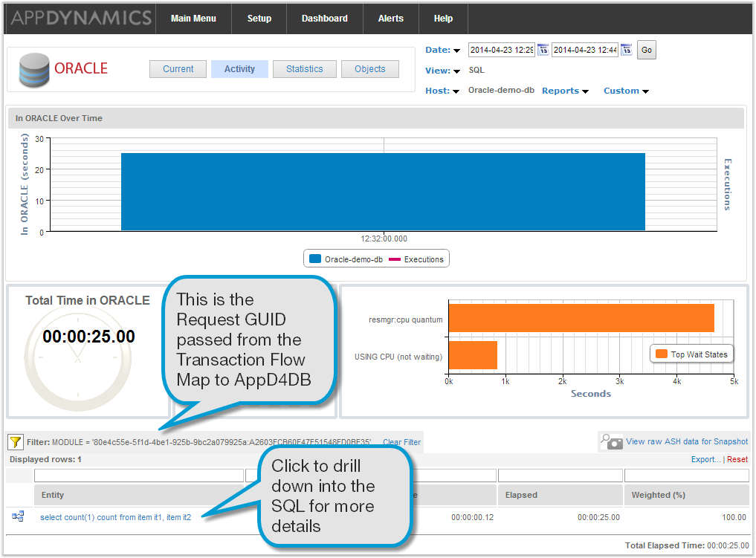Expand the View dropdown
The width and height of the screenshot is (756, 558).
(x=442, y=71)
